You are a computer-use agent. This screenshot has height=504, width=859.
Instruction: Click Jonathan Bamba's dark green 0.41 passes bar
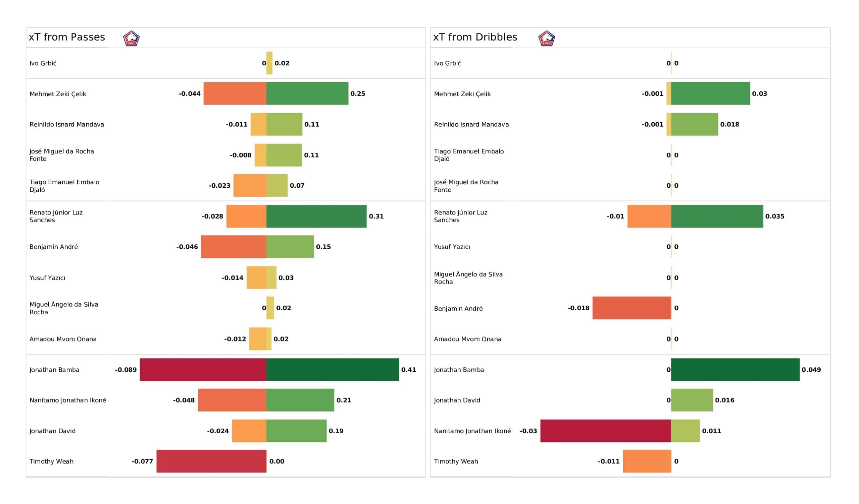[x=332, y=370]
